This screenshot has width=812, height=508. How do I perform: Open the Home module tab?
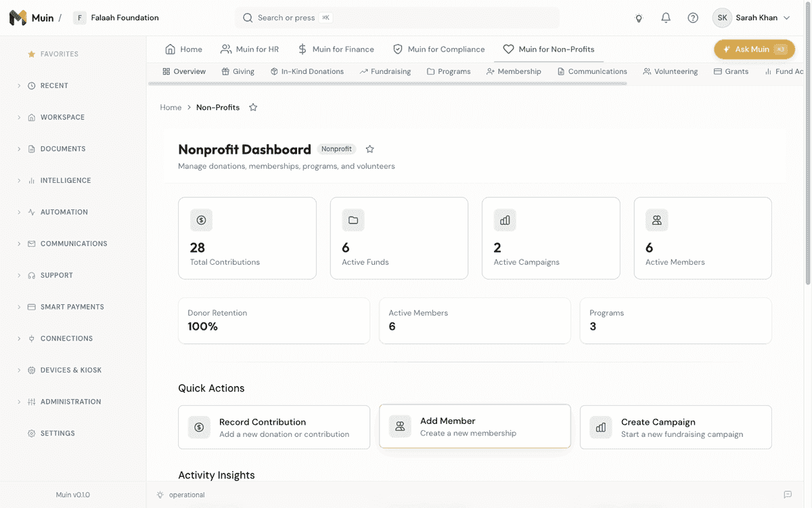pyautogui.click(x=183, y=49)
